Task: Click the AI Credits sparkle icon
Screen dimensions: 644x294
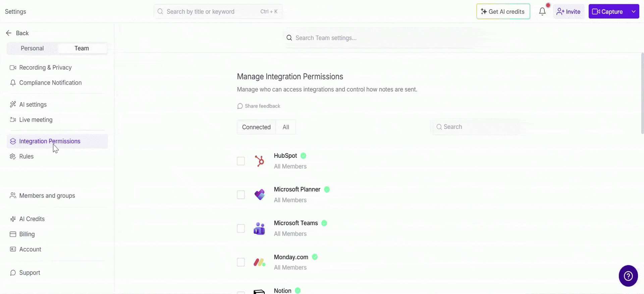Action: [13, 219]
